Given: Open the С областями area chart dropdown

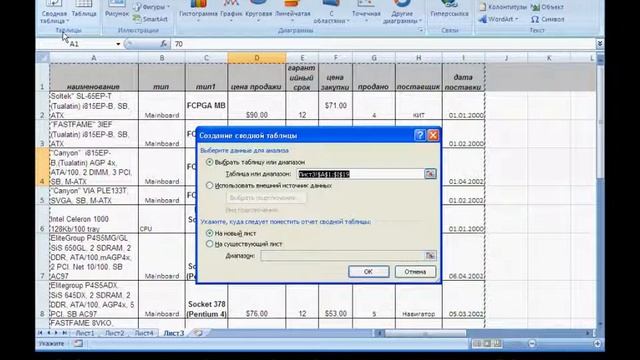Looking at the screenshot, I should click(331, 11).
